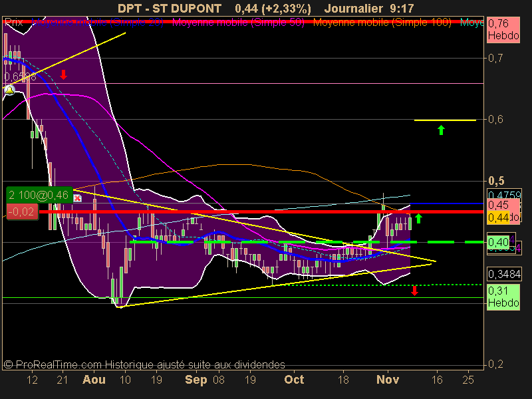This screenshot has height=399, width=532.
Task: Click the 25 date label on time axis
Action: (x=468, y=379)
